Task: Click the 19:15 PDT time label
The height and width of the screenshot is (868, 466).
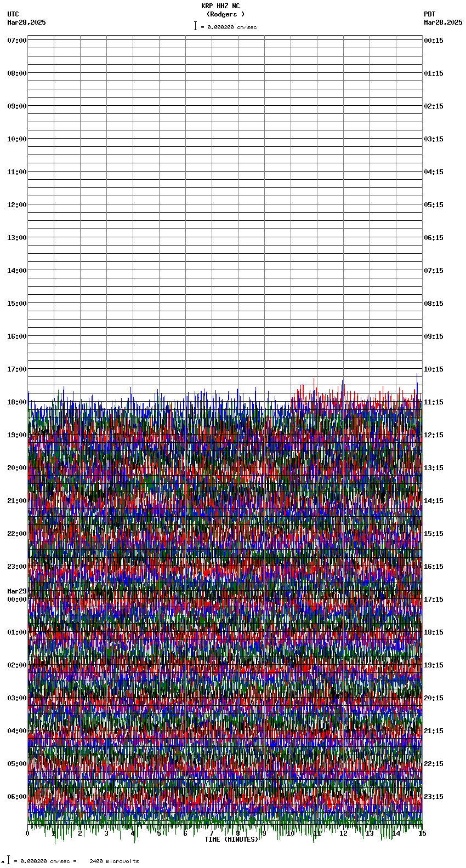Action: [x=434, y=665]
